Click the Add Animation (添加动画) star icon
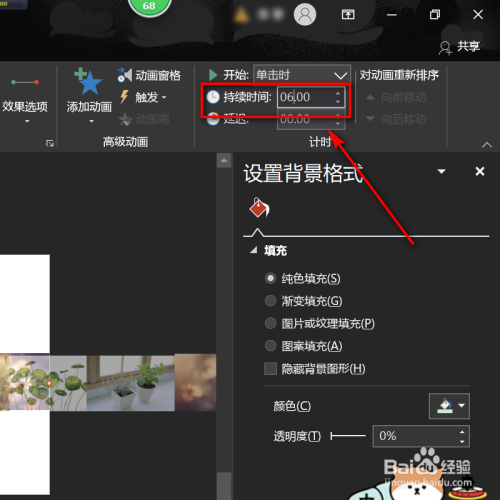The image size is (500, 500). tap(89, 82)
